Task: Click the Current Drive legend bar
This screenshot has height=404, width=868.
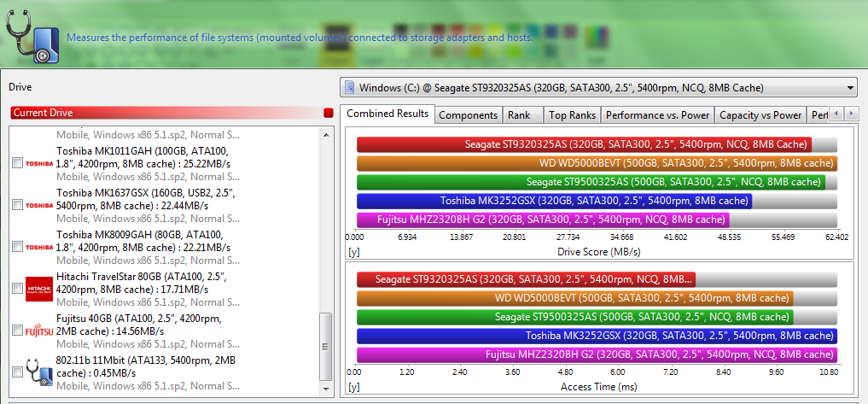Action: click(x=172, y=113)
